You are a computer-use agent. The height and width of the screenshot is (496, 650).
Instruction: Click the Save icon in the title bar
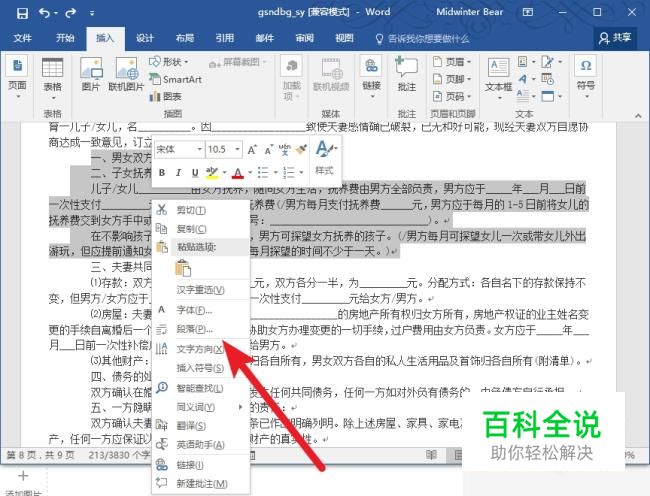pos(22,13)
